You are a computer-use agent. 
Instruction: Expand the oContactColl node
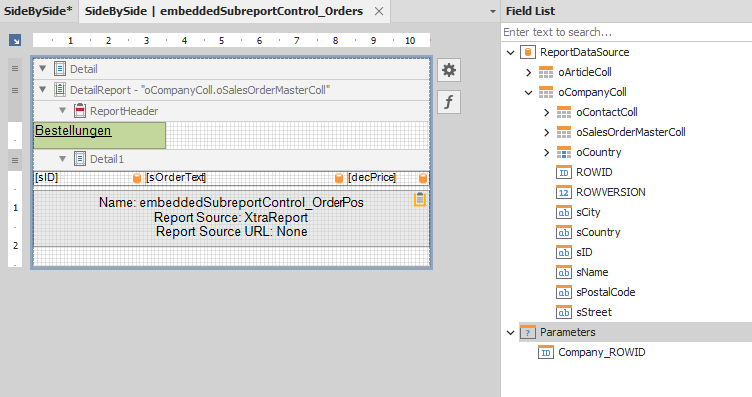547,112
